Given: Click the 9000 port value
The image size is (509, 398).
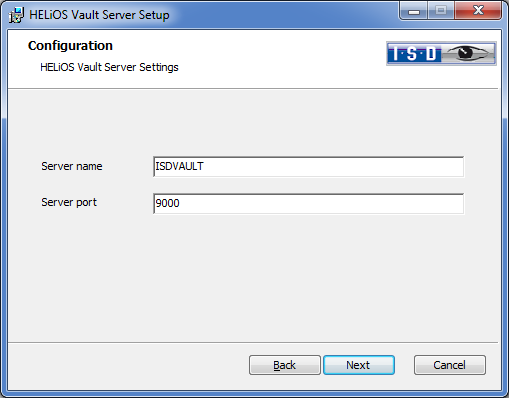Looking at the screenshot, I should click(167, 203).
